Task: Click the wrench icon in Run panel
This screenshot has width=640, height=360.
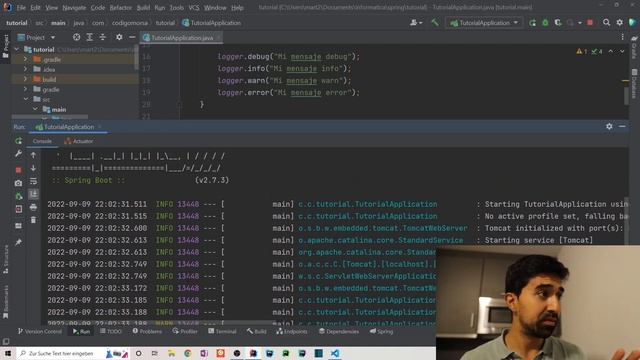Action: click(x=18, y=154)
